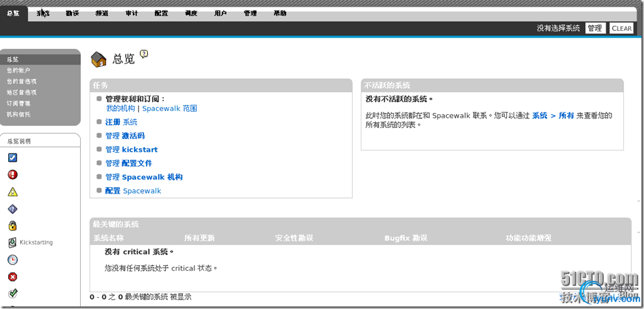Click the Kickstarting legend label

click(36, 243)
